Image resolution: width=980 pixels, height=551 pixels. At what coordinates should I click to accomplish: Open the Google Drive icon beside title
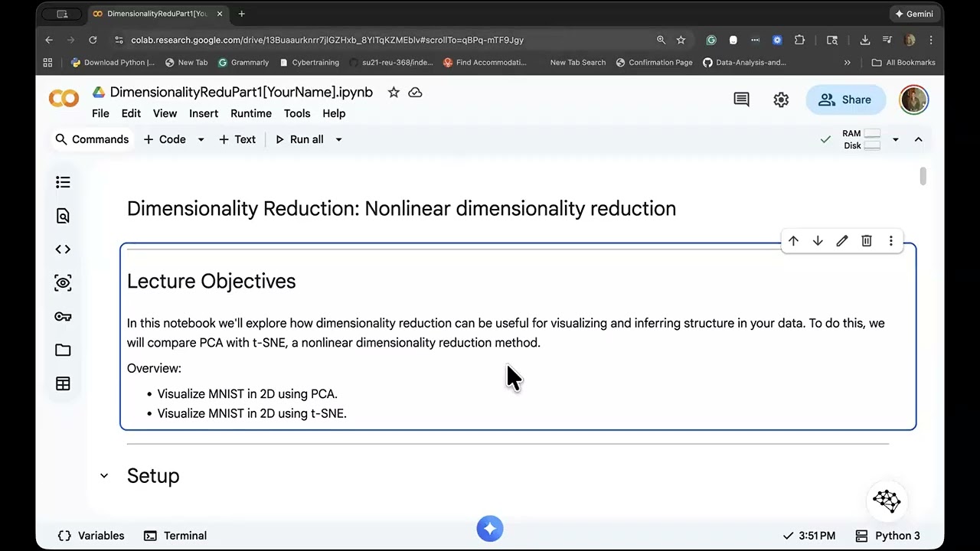click(x=99, y=93)
